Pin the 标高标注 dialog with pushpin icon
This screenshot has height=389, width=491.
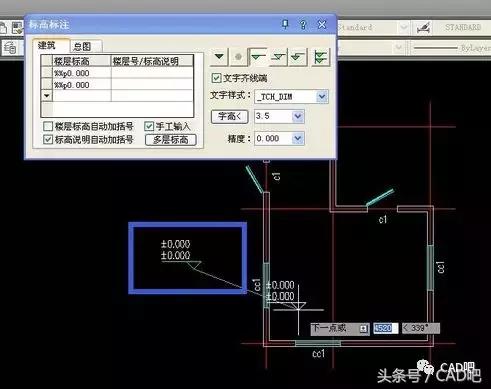[285, 24]
